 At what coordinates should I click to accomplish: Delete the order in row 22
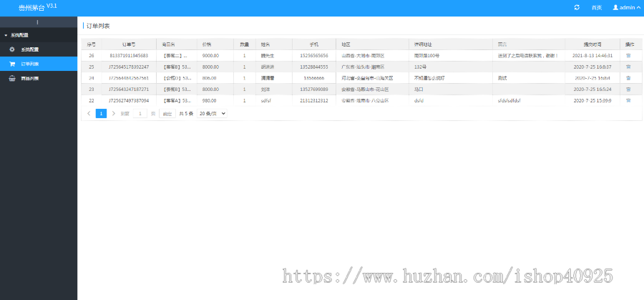(628, 101)
